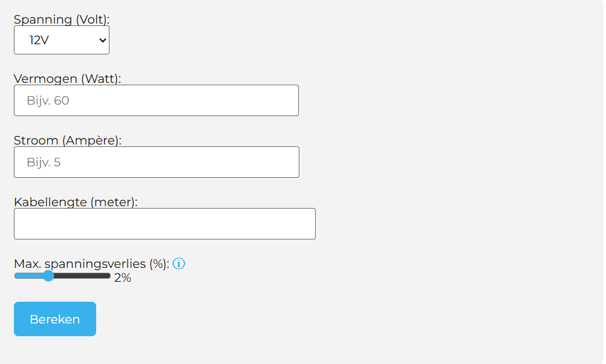The image size is (606, 364).
Task: Click the "Bijv. 60" placeholder text
Action: (x=48, y=100)
